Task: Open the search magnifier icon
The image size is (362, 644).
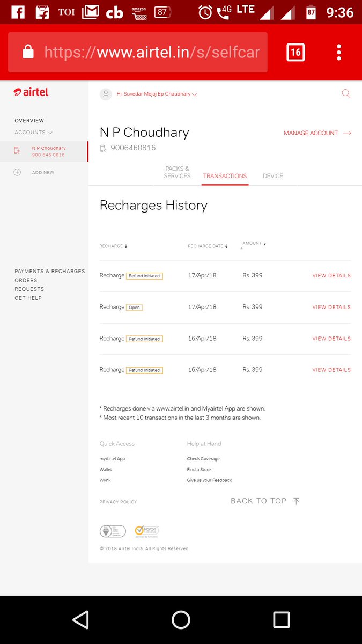Action: pyautogui.click(x=346, y=94)
